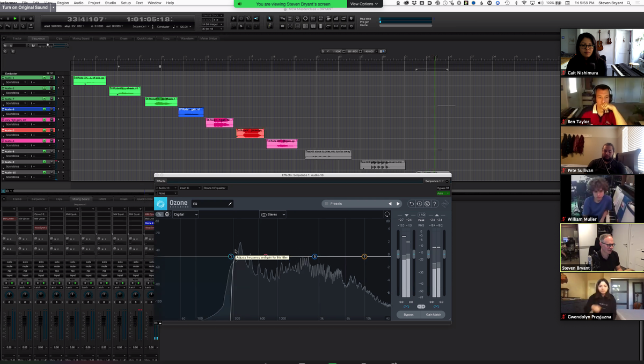
Task: Select Cait Nishimura video thumbnail
Action: tap(602, 52)
